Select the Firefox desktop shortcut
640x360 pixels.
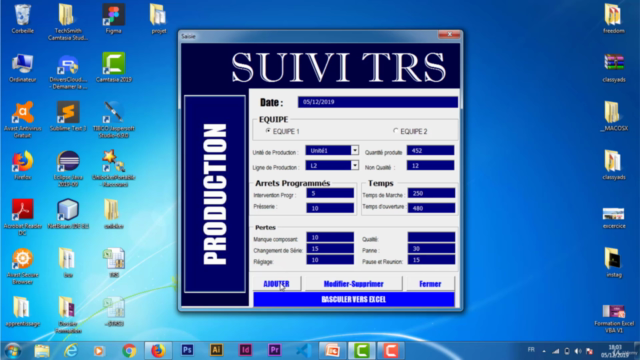22,165
